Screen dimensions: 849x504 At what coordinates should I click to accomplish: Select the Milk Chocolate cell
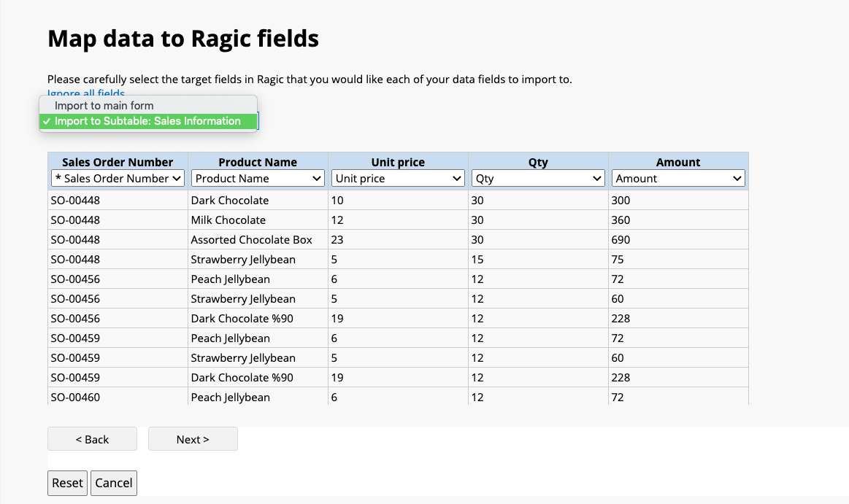258,220
